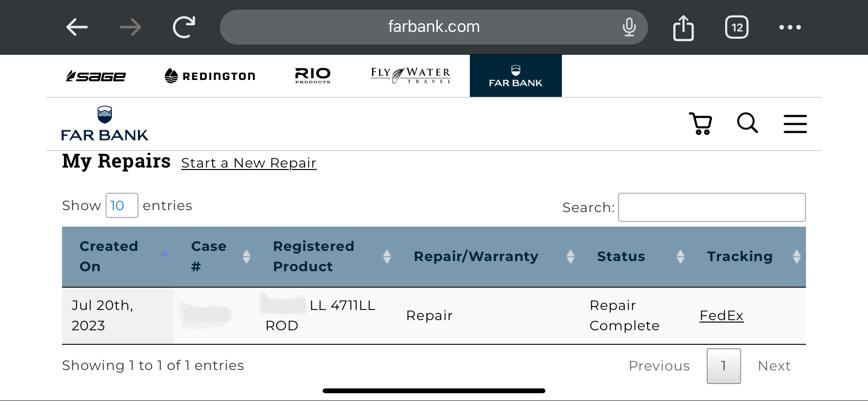The height and width of the screenshot is (401, 868).
Task: Open the FedEx tracking link
Action: coord(721,316)
